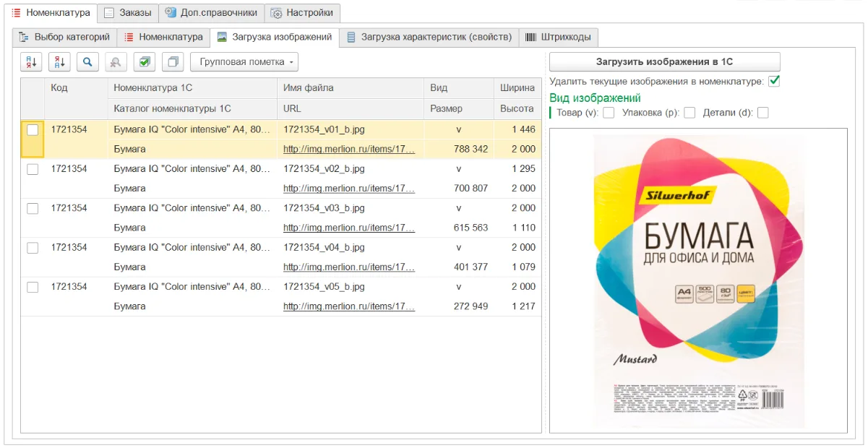Open the Доп.справочники tab
Image resolution: width=868 pixels, height=448 pixels.
(211, 13)
